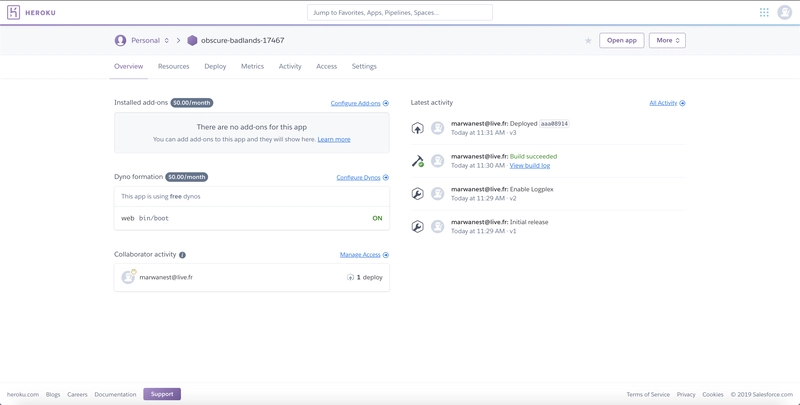
Task: Open the Careers footer link
Action: coord(77,395)
